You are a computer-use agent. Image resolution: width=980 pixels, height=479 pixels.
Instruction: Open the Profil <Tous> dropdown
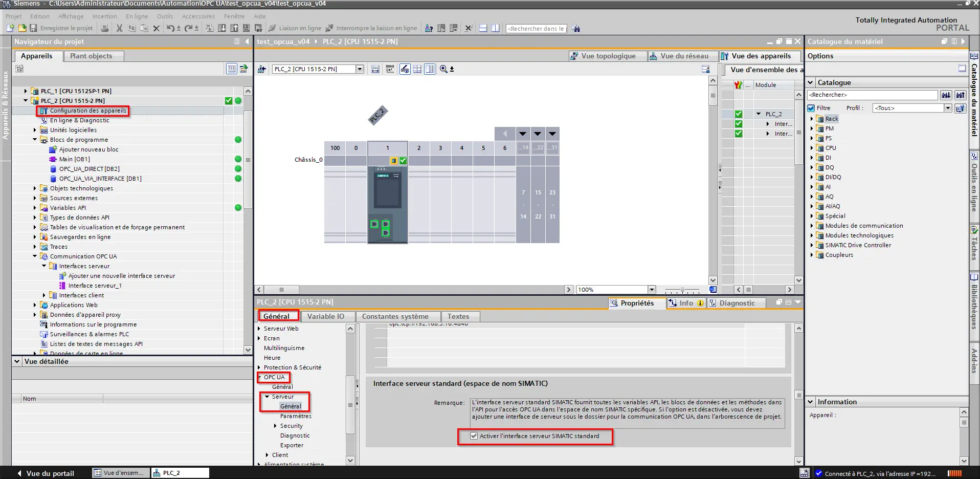948,108
